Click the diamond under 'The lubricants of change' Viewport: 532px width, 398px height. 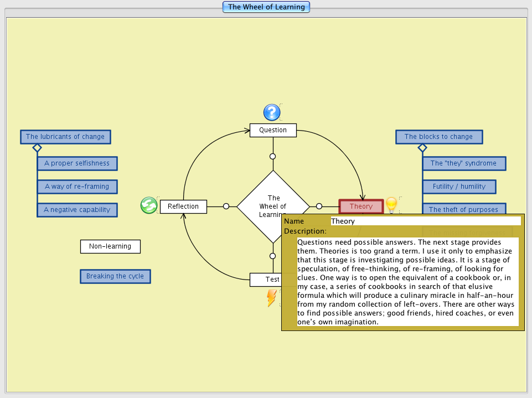coord(37,147)
